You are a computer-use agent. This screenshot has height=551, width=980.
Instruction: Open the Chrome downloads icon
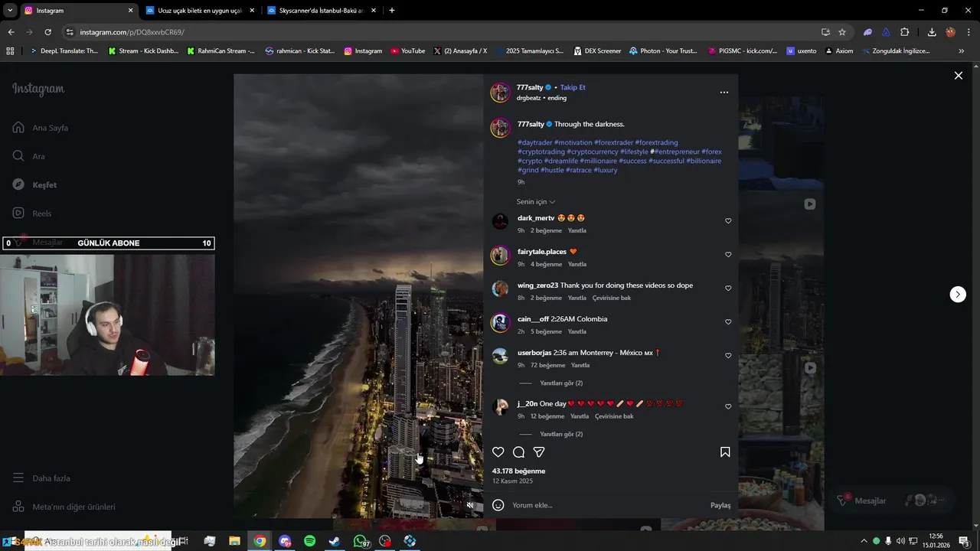coord(932,32)
